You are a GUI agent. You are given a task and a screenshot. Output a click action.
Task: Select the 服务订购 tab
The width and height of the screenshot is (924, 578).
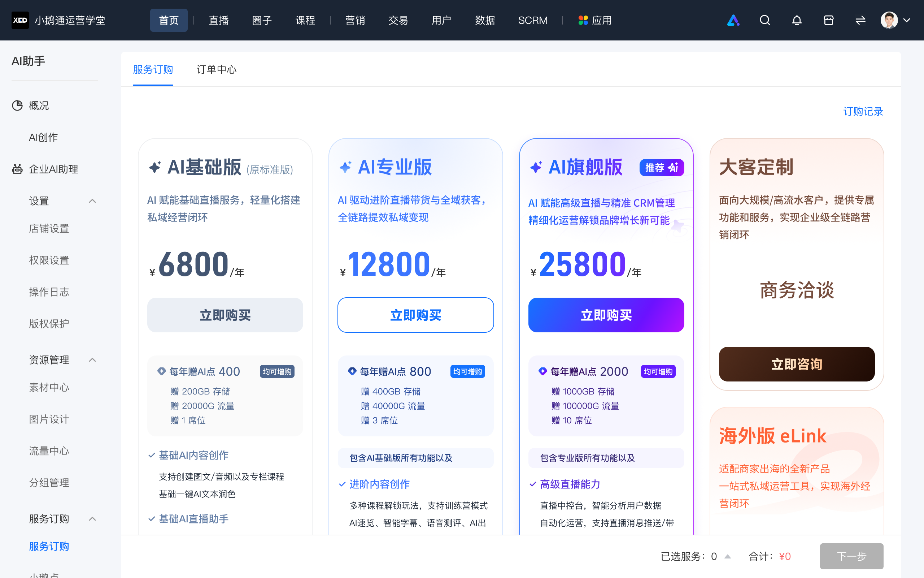click(153, 70)
